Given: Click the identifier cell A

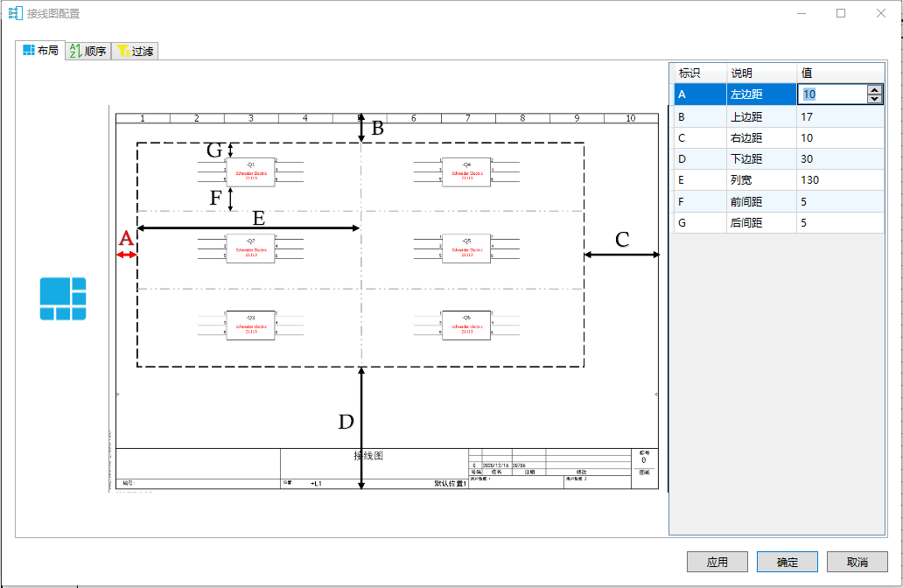Looking at the screenshot, I should coord(700,94).
